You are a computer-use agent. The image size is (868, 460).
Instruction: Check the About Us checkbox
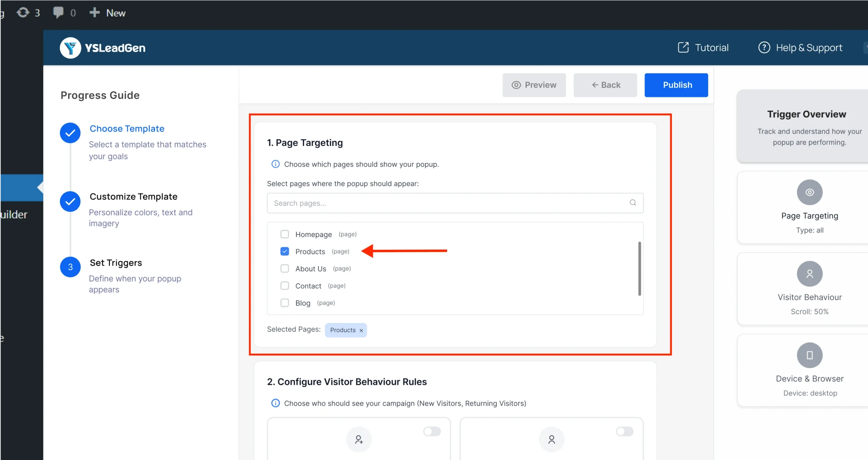(284, 269)
